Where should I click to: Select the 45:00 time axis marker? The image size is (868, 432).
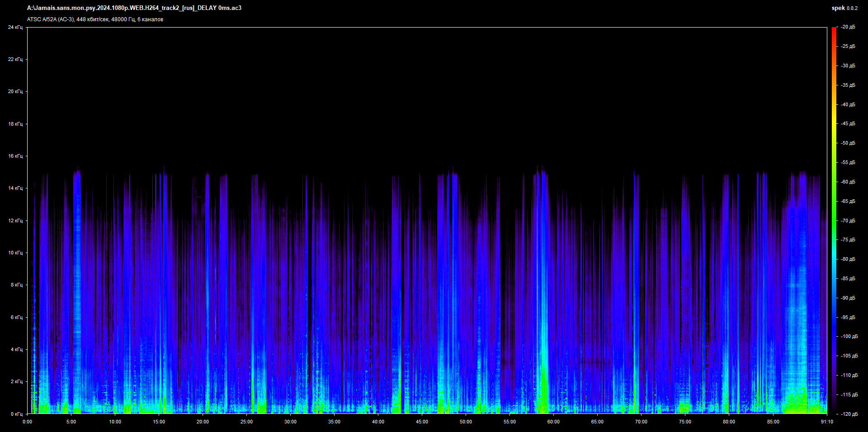point(422,422)
